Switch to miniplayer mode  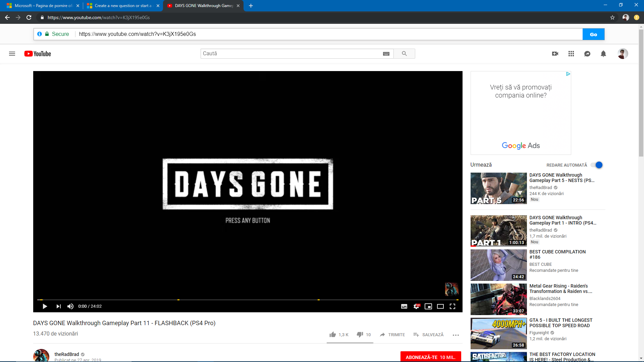coord(428,306)
